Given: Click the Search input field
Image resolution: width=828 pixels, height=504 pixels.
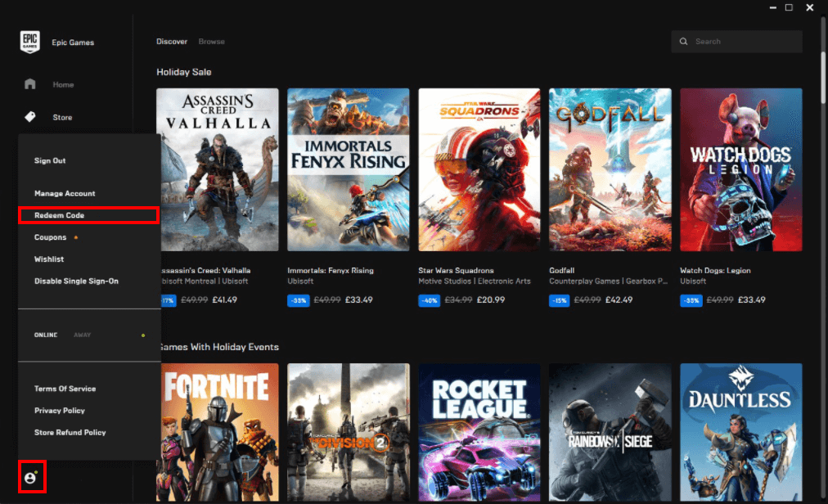Looking at the screenshot, I should pos(736,41).
